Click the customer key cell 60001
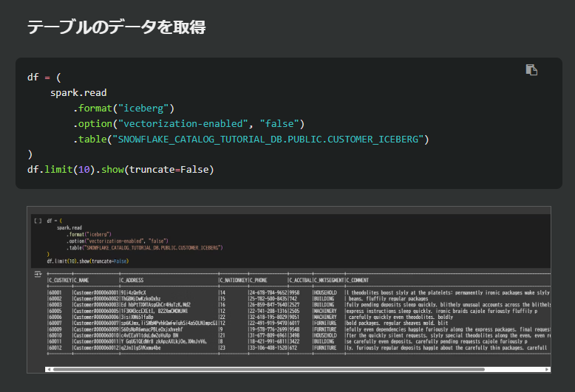 click(x=55, y=293)
